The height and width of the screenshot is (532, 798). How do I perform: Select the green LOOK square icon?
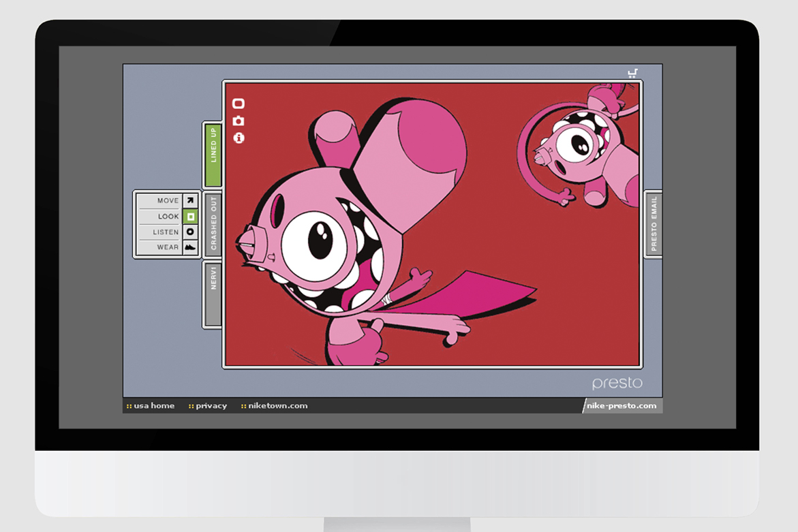190,216
